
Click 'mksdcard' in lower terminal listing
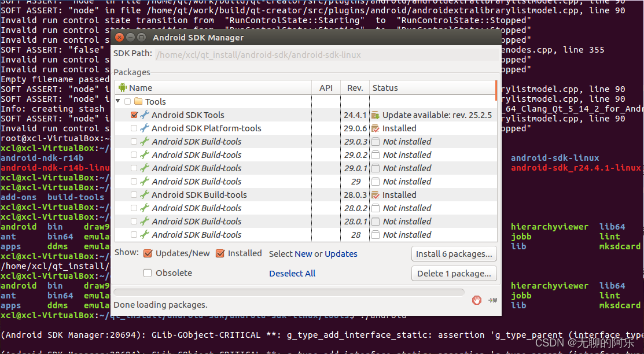point(620,305)
